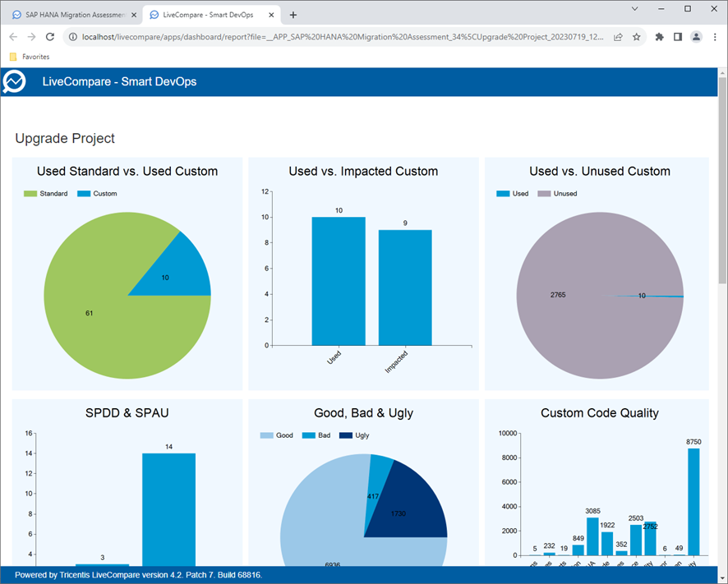The width and height of the screenshot is (728, 584).
Task: Click the Used vs. Impacted Custom title
Action: click(363, 172)
